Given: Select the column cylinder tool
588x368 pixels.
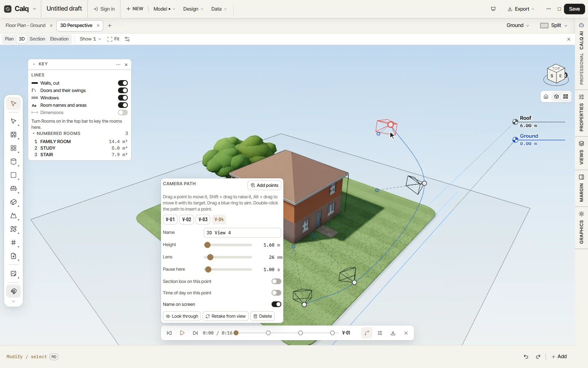Looking at the screenshot, I should click(13, 162).
